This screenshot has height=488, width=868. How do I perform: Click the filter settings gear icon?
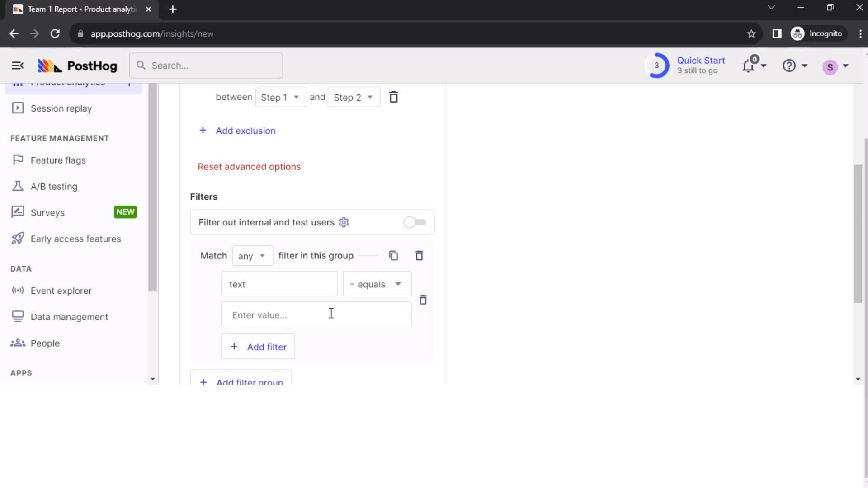[344, 222]
